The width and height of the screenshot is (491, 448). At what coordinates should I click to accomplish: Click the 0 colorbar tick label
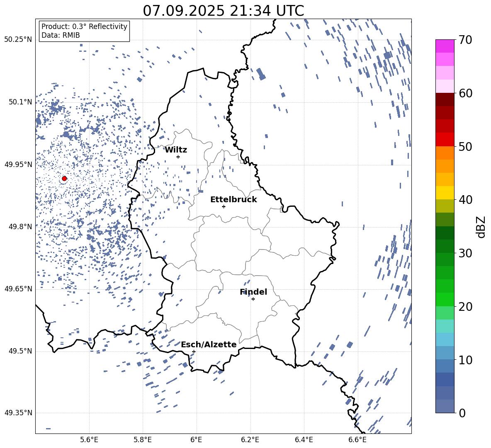(x=462, y=413)
